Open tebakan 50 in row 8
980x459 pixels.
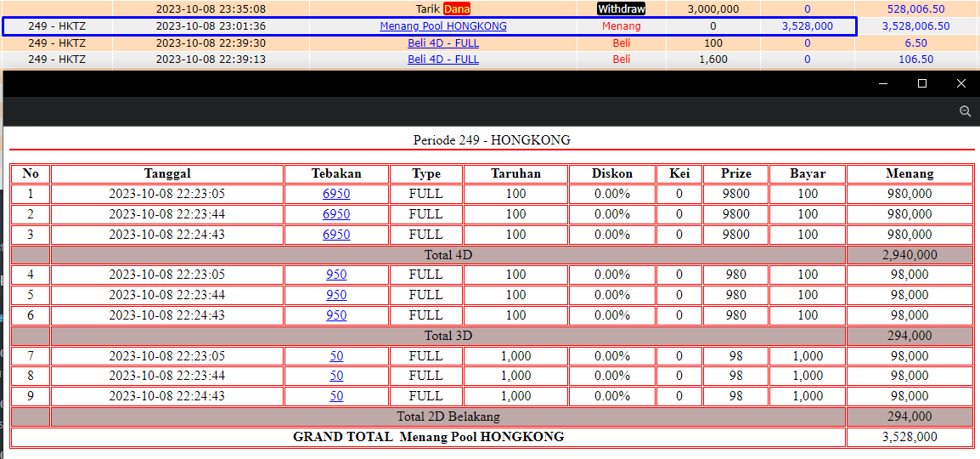(336, 376)
